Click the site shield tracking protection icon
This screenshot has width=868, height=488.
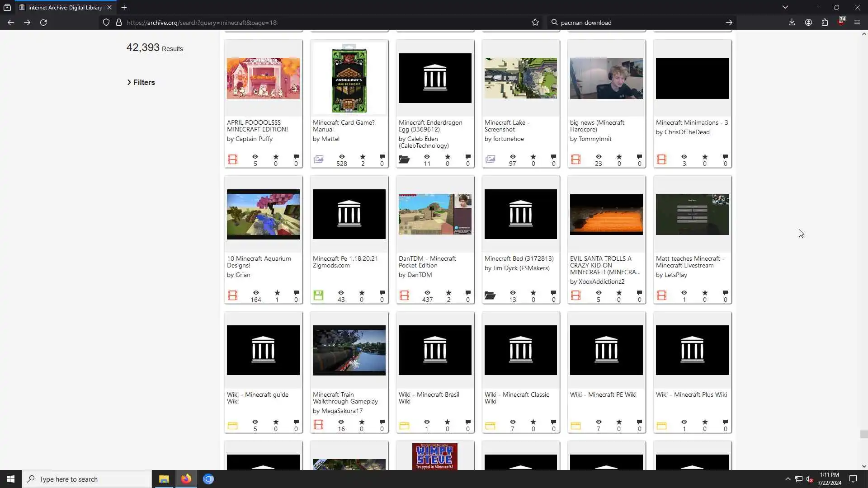(106, 23)
